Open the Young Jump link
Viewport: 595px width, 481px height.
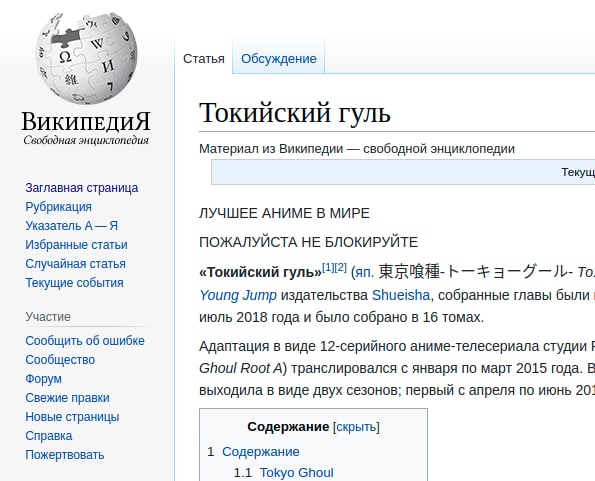tap(238, 295)
